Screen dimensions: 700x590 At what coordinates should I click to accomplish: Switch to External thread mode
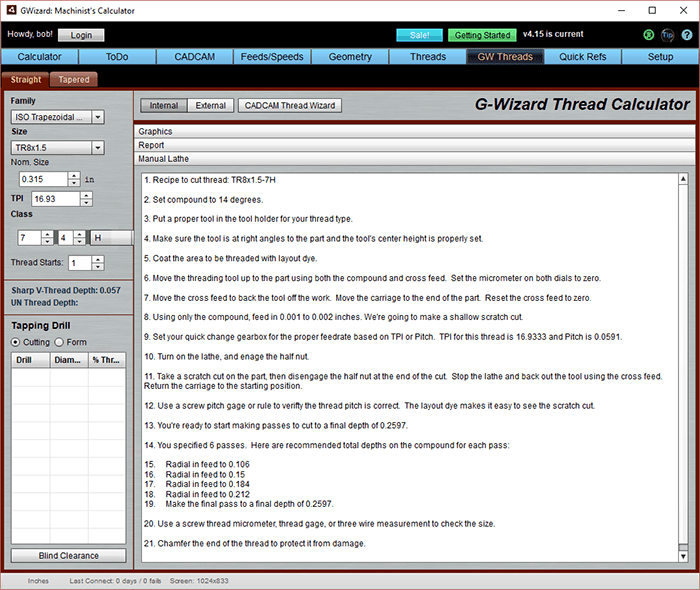click(210, 105)
